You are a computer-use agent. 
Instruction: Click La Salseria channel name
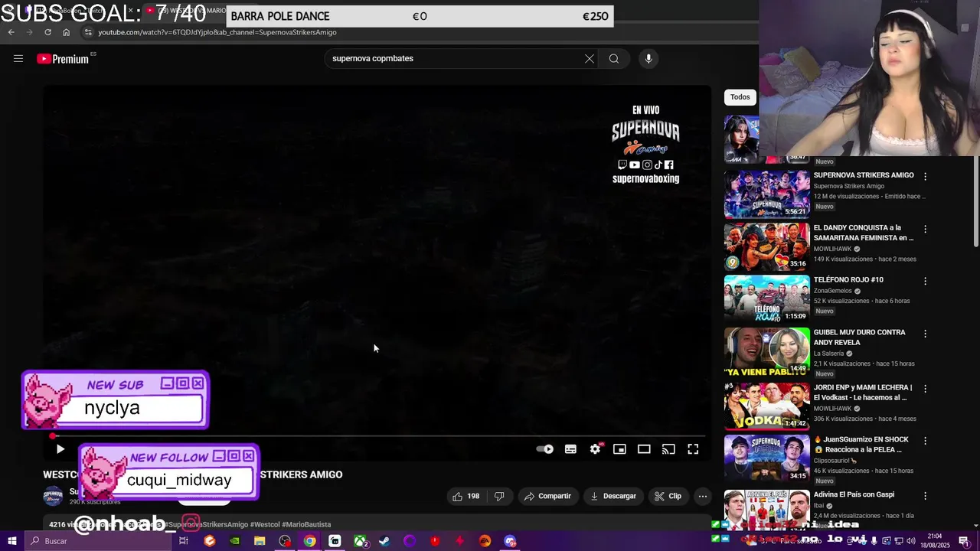(828, 354)
